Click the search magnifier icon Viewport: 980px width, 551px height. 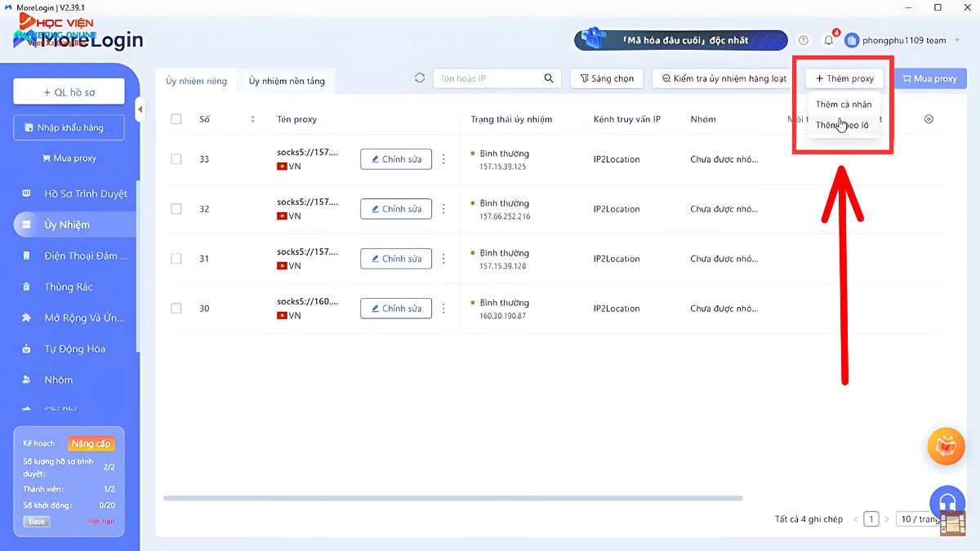[x=549, y=78]
